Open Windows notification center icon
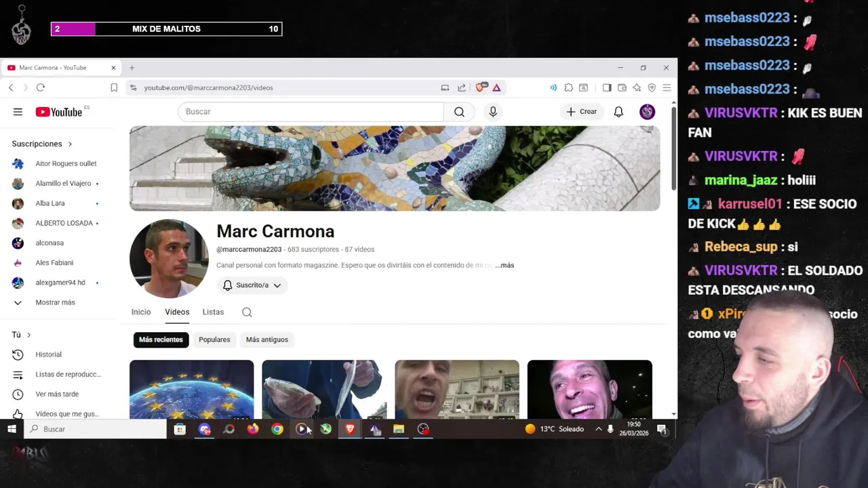This screenshot has width=868, height=488. click(x=661, y=429)
